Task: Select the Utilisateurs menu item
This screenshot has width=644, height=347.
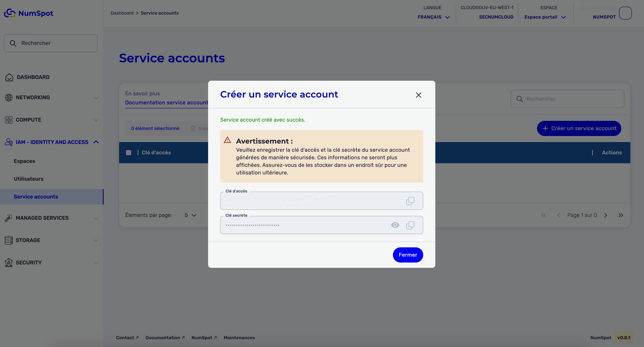Action: [x=28, y=179]
